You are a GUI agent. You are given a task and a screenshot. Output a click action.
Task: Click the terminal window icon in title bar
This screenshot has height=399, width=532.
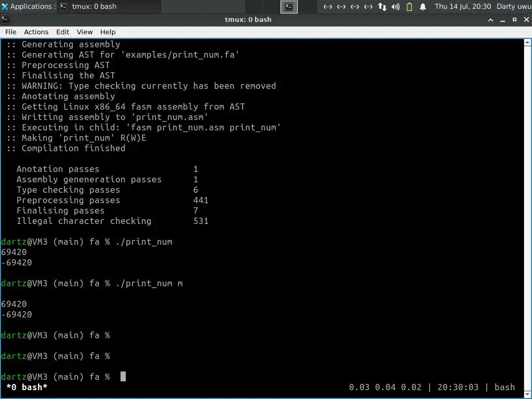[5, 20]
